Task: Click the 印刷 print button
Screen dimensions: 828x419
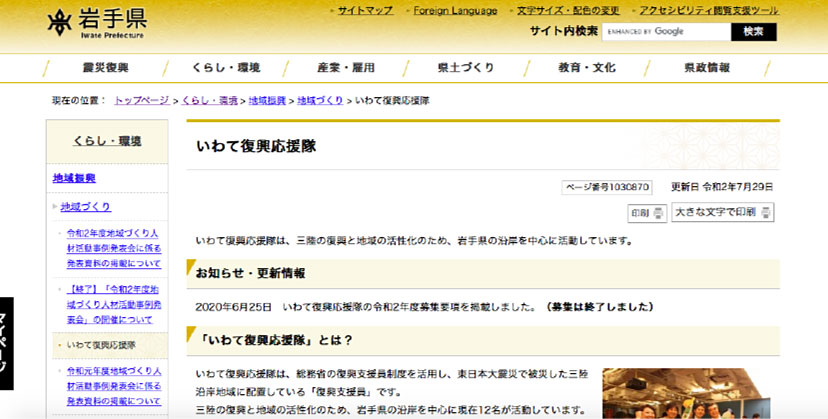Action: (647, 213)
